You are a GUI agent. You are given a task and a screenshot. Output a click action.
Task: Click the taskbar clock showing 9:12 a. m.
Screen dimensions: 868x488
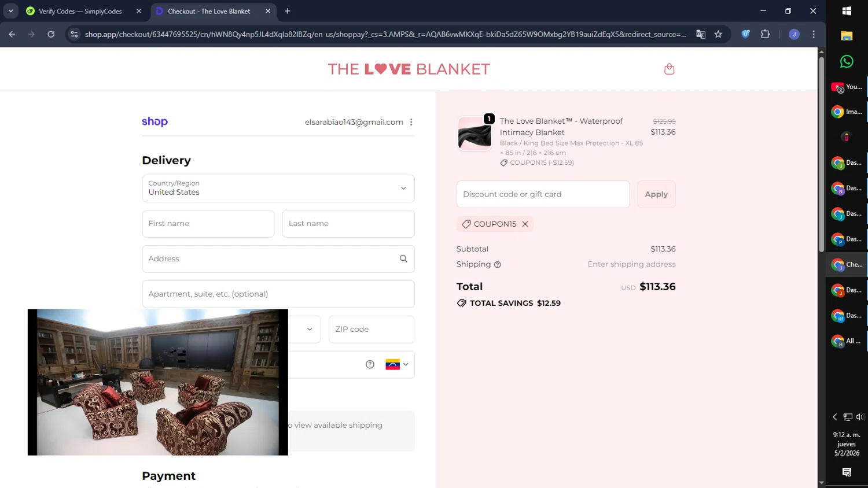[847, 444]
